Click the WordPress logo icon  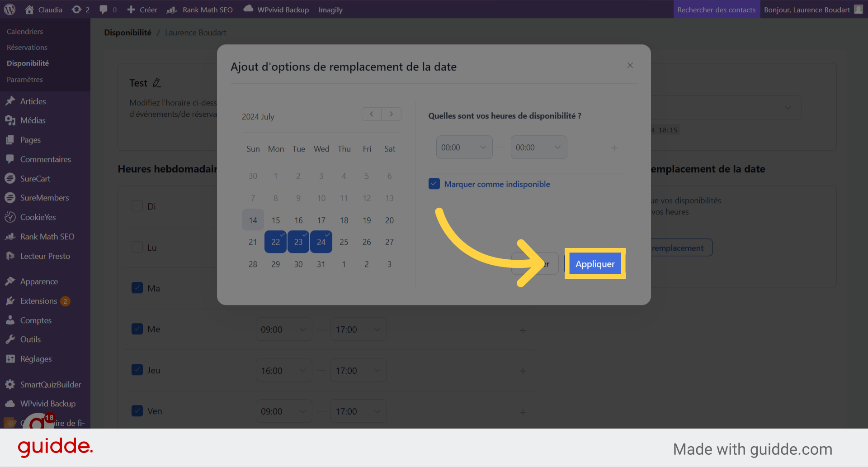[x=9, y=10]
